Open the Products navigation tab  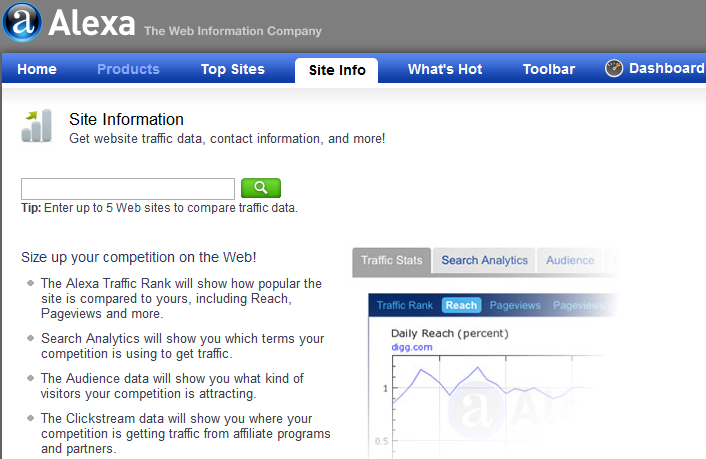(x=128, y=69)
